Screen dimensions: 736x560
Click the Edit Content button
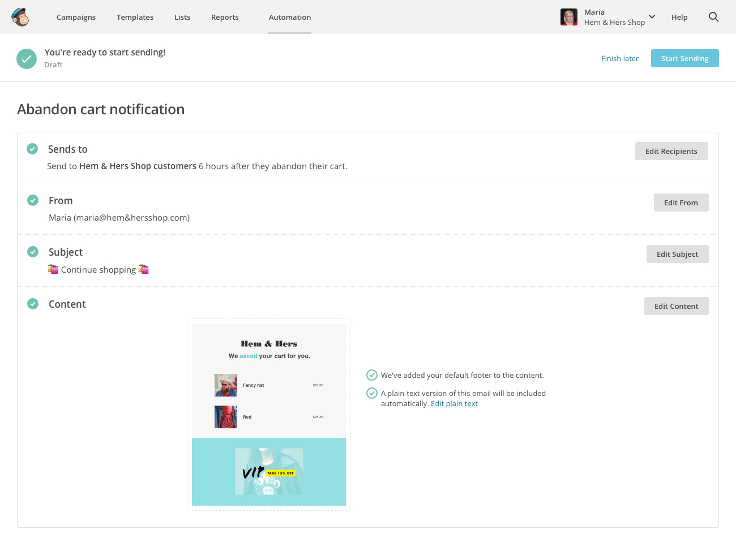click(677, 306)
